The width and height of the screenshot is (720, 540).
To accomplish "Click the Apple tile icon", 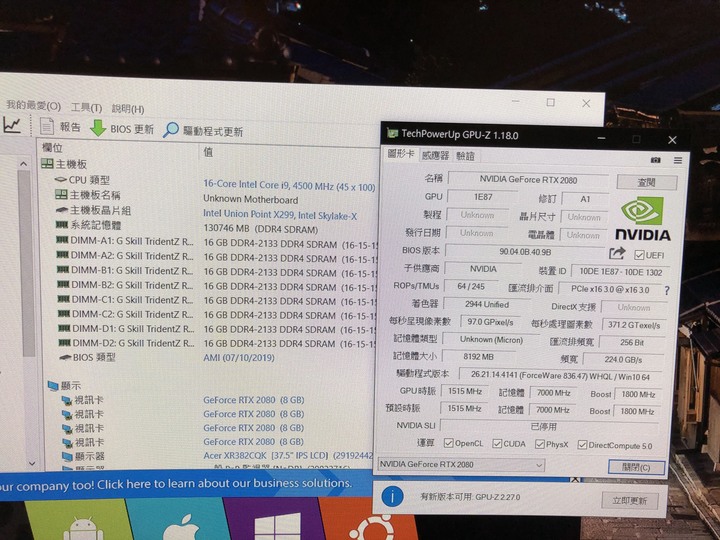I will (181, 528).
